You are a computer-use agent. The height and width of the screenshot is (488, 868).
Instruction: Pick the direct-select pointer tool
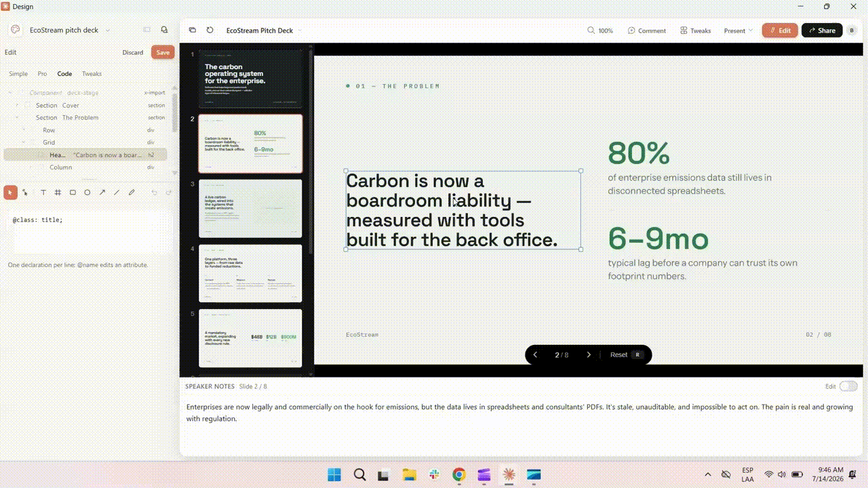(x=25, y=192)
